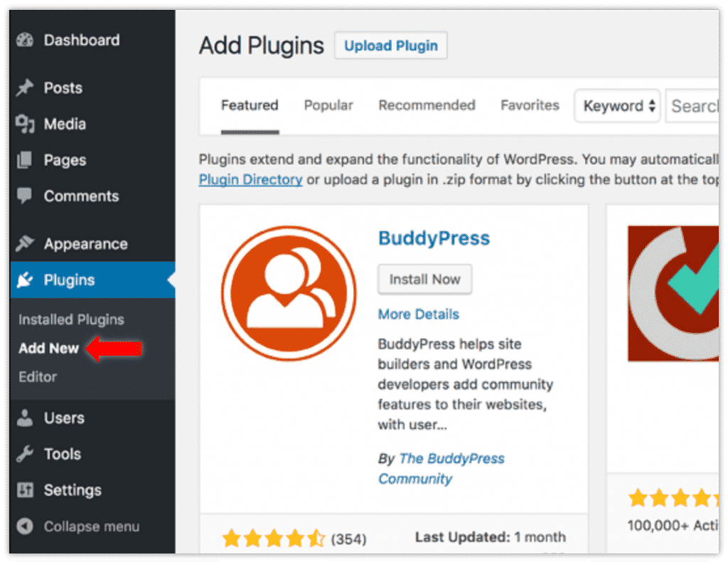Open the Tools menu
The height and width of the screenshot is (562, 728).
click(x=63, y=454)
